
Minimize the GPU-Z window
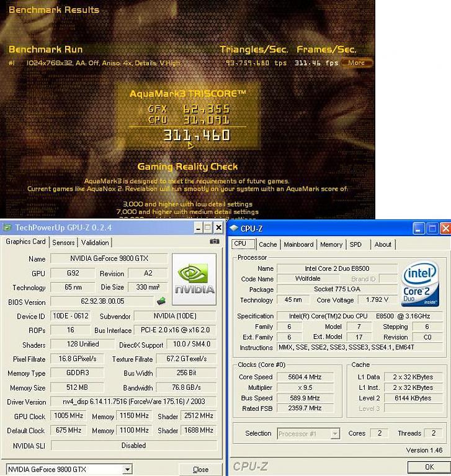[x=198, y=227]
